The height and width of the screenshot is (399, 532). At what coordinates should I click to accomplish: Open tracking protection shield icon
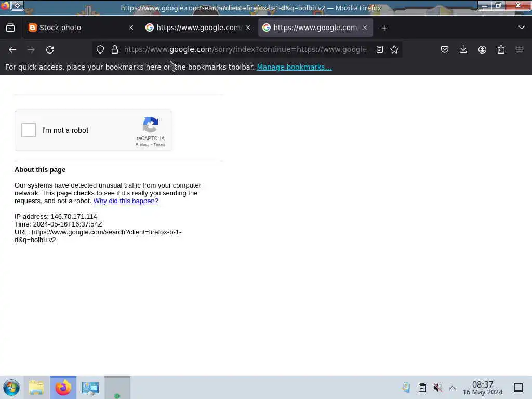(100, 49)
